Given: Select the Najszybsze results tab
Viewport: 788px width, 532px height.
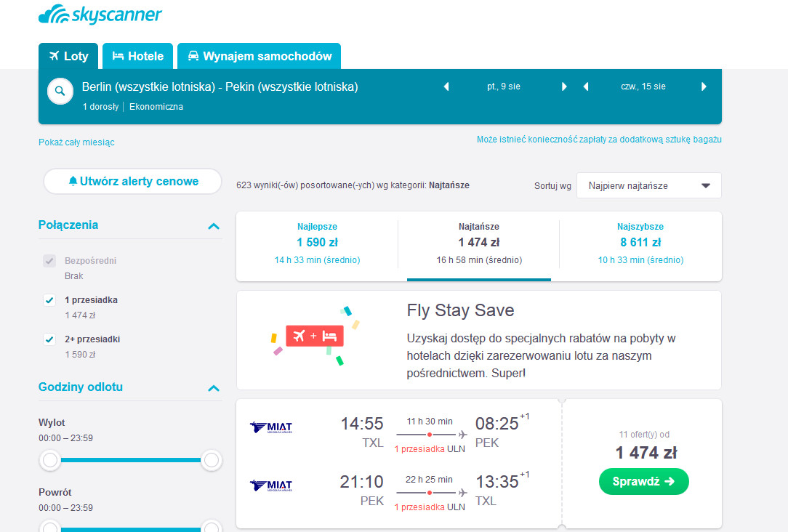Looking at the screenshot, I should point(640,243).
